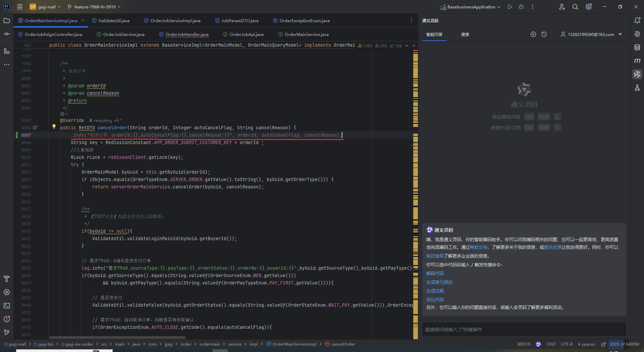Focus the Tongyi chat input field
Viewport: 644px width, 352px height.
(524, 329)
